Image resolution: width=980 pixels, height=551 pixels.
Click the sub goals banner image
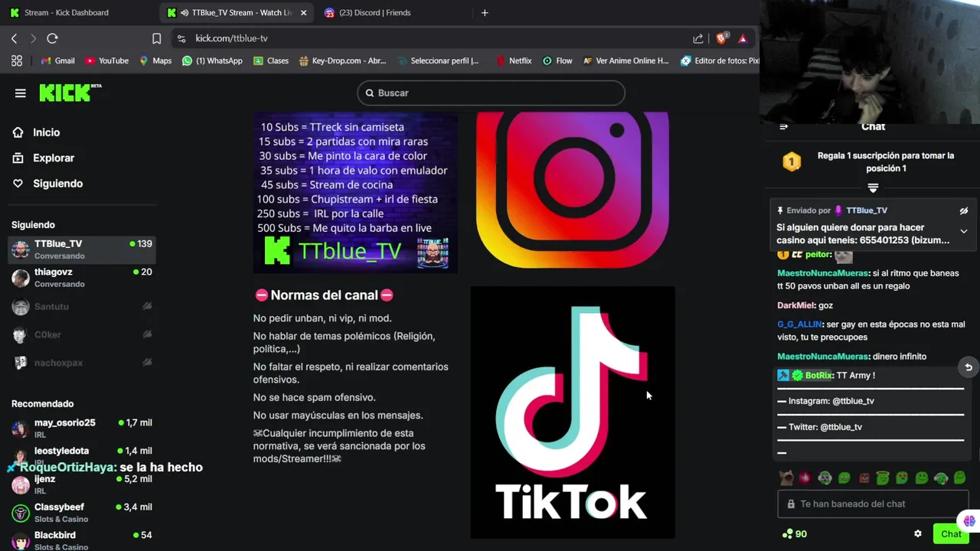tap(355, 192)
